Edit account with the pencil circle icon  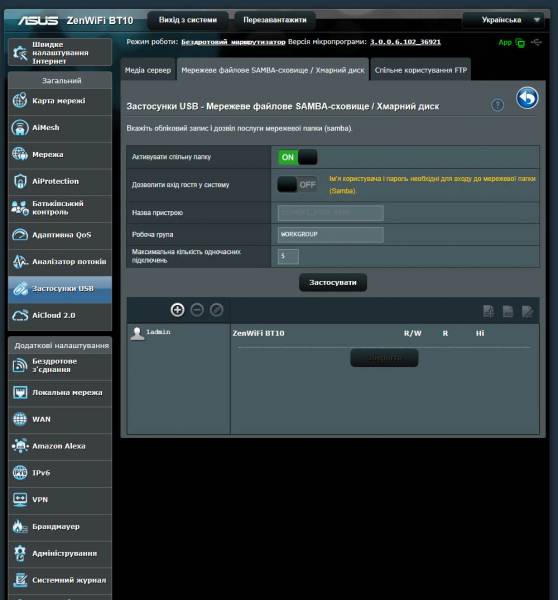coord(217,310)
